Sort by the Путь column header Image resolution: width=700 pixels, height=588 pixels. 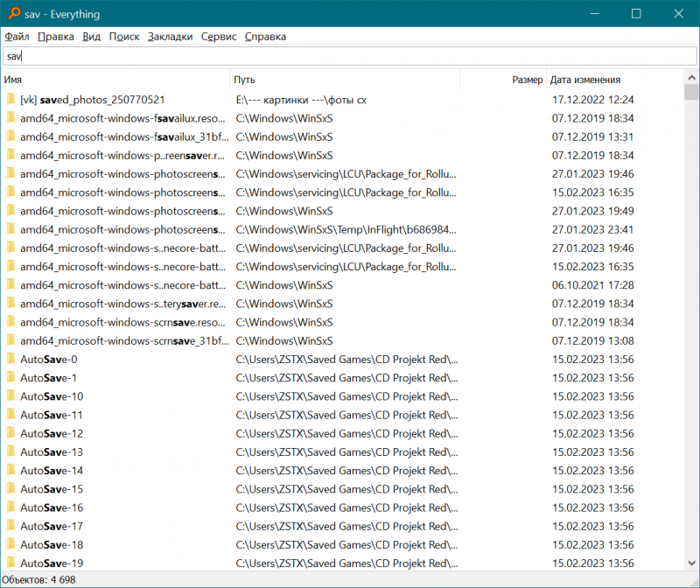(x=345, y=80)
